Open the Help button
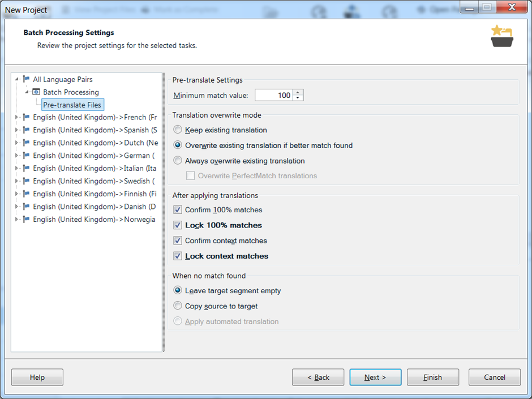Viewport: 532px width, 399px height. (37, 377)
